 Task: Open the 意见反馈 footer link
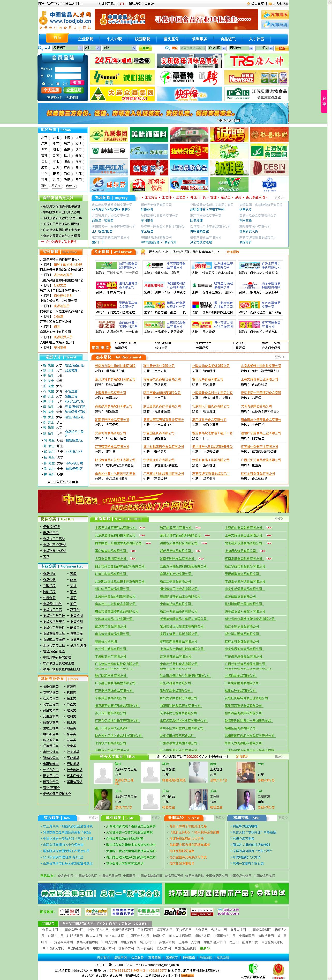coord(223,957)
